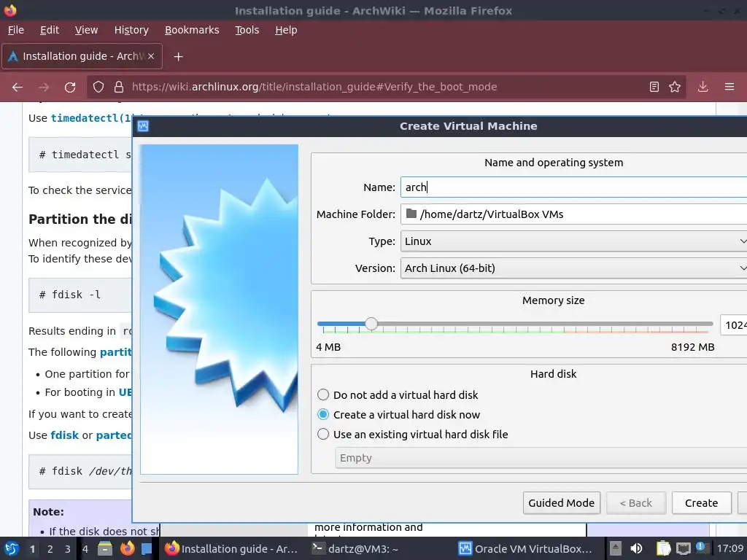The height and width of the screenshot is (560, 747).
Task: Click the show desktop icon in taskbar
Action: coord(146,548)
